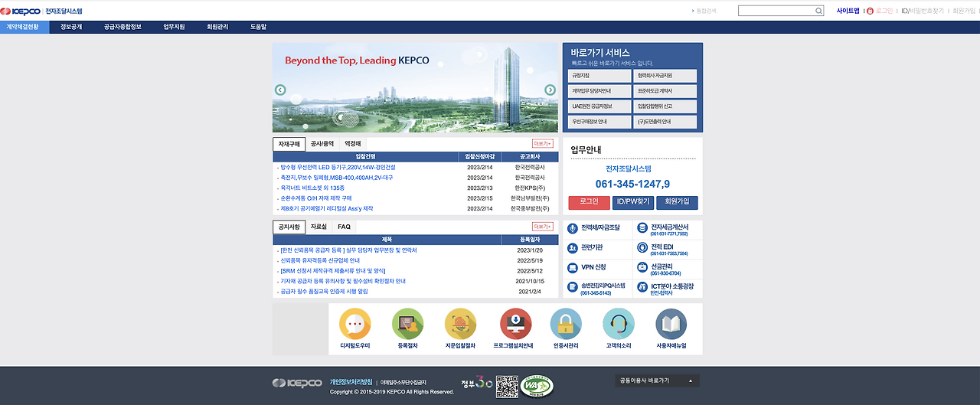
Task: Open the 지문입찰절차 fingerprint icon
Action: tap(460, 324)
